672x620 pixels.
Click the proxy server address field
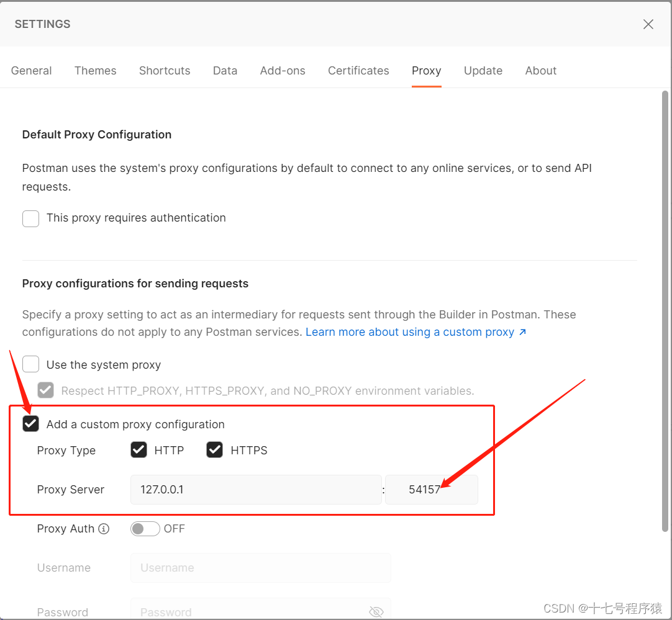[256, 490]
